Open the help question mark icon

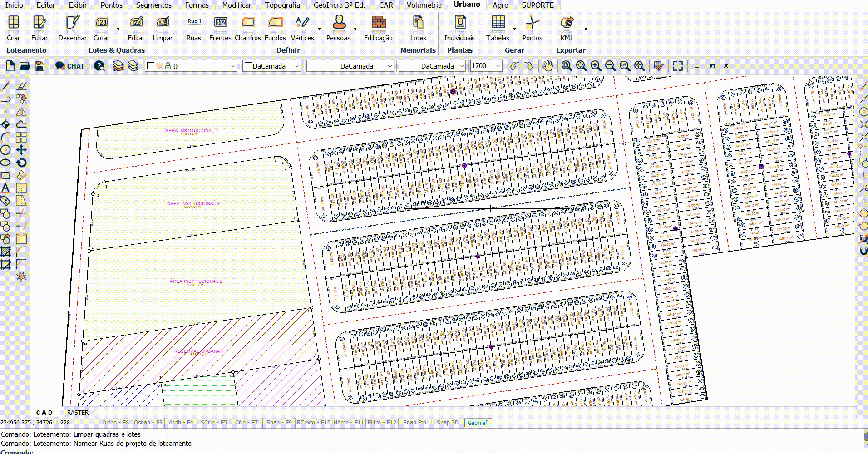point(99,66)
